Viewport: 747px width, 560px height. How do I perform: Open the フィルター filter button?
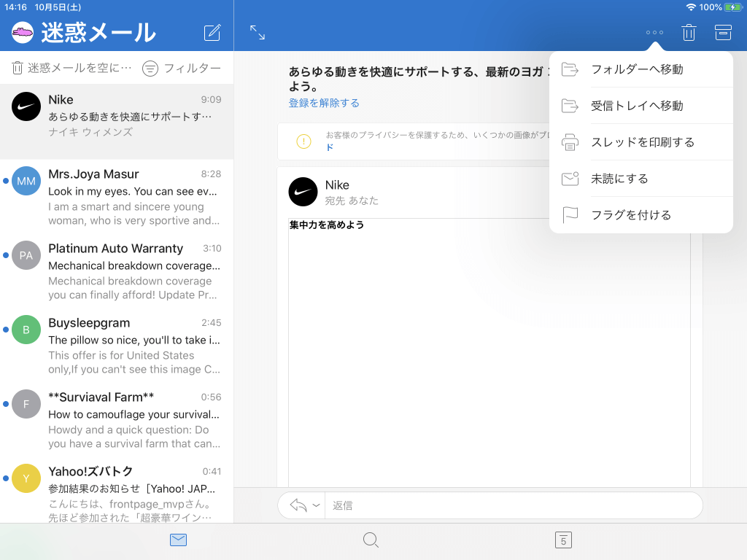(182, 68)
